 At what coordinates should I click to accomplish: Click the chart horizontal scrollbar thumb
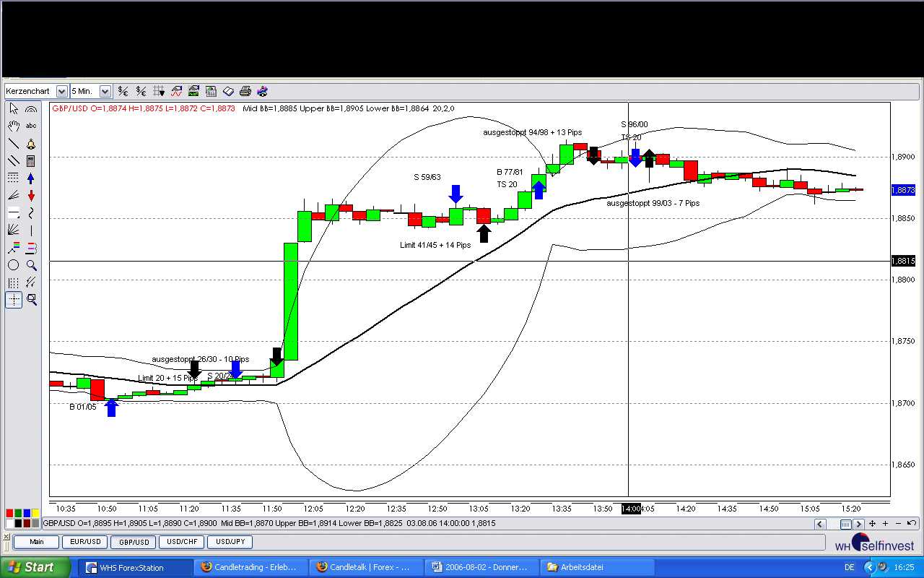coord(845,524)
